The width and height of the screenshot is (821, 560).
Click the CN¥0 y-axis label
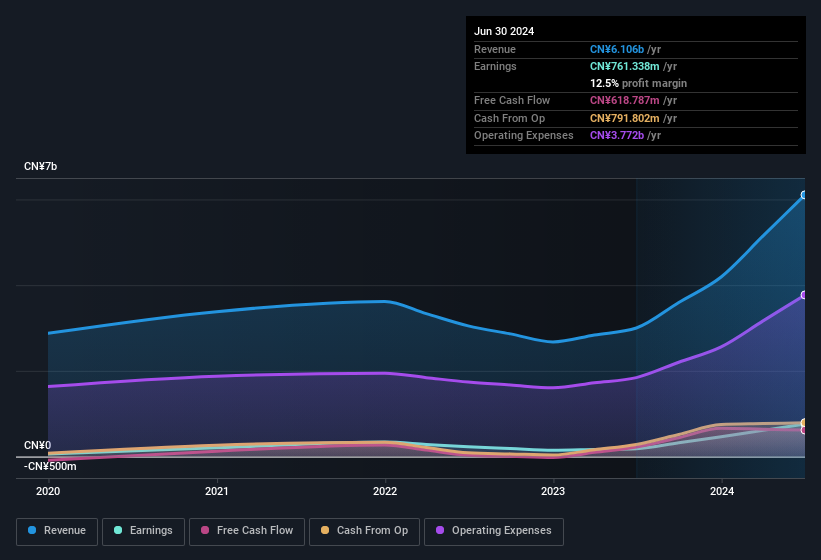(x=37, y=445)
